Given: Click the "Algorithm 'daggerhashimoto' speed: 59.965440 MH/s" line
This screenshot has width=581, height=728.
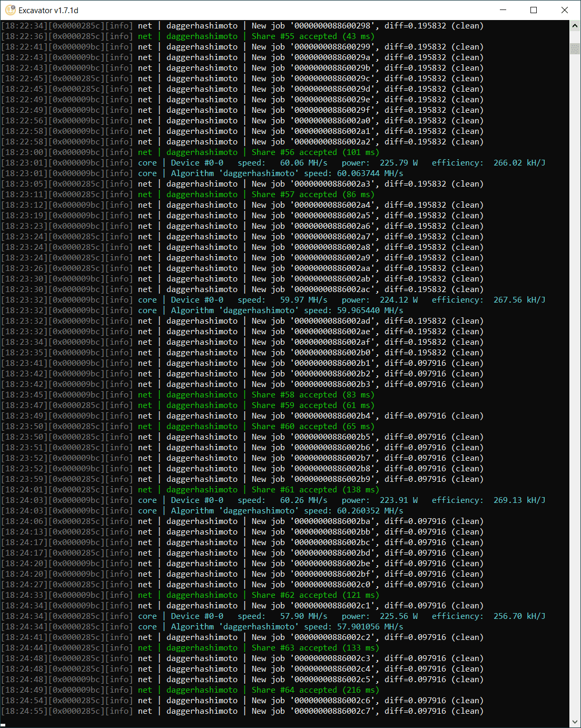Looking at the screenshot, I should point(287,310).
